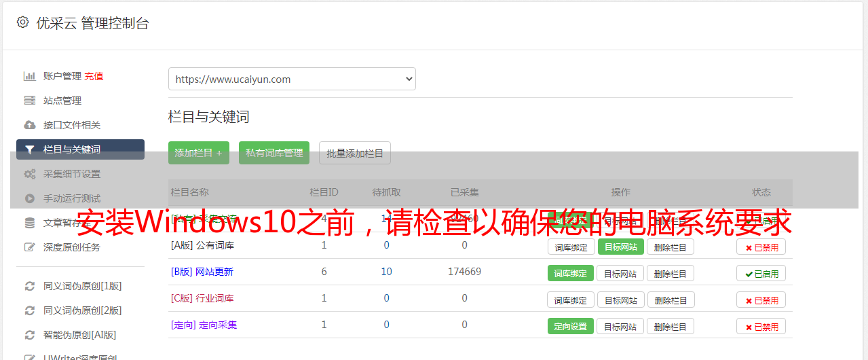The height and width of the screenshot is (360, 868).
Task: Click the play circle icon for 手动运行测试
Action: point(29,198)
